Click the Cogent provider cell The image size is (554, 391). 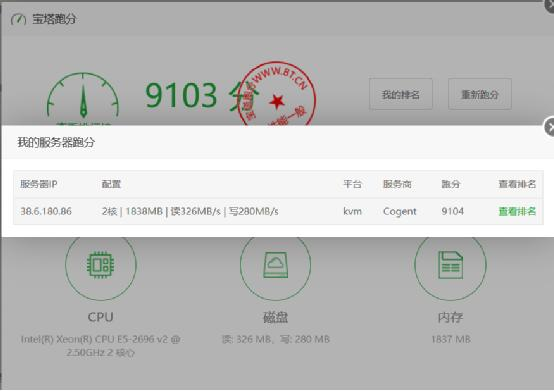tap(400, 211)
